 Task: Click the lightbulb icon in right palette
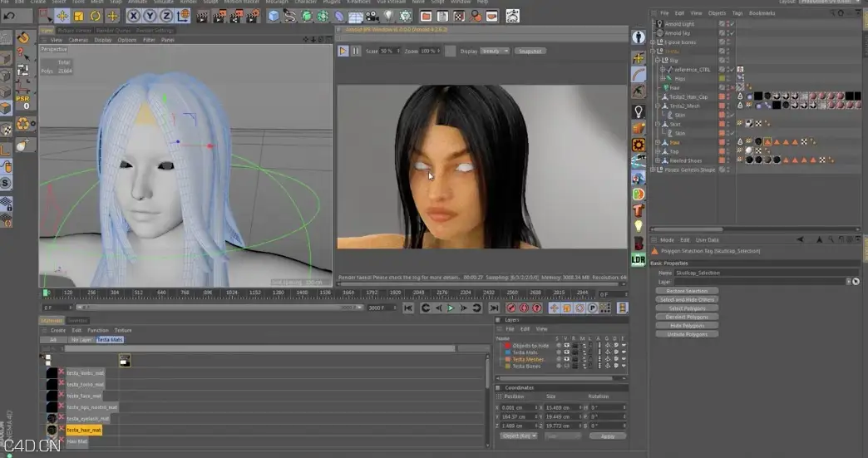(x=639, y=111)
